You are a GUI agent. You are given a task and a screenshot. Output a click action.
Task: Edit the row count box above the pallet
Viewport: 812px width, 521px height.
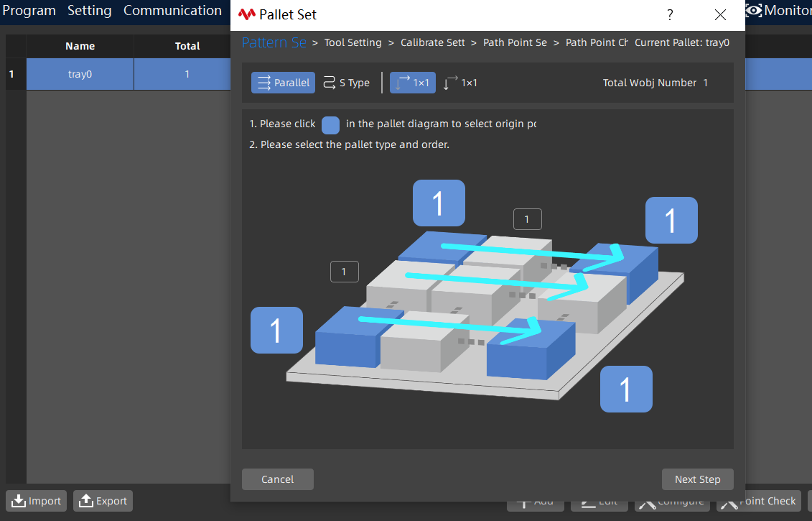point(527,219)
